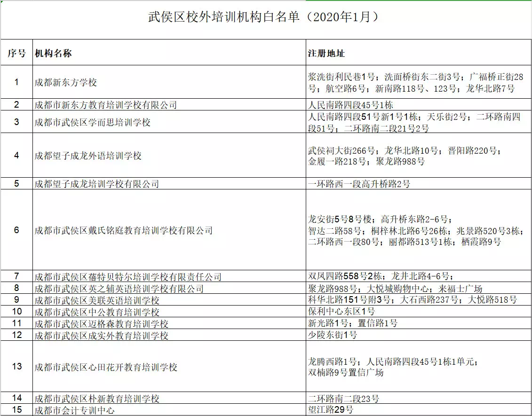Image resolution: width=532 pixels, height=416 pixels.
Task: Select the row number 6 cell
Action: click(x=16, y=230)
